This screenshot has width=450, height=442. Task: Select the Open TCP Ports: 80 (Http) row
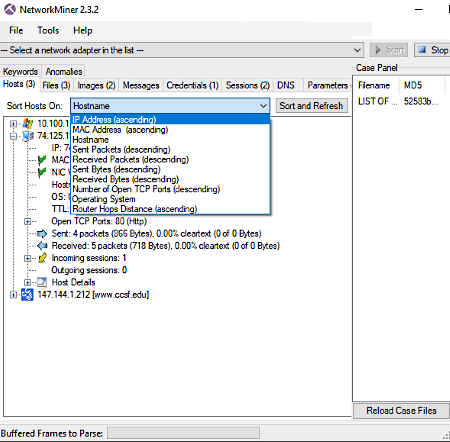[99, 221]
